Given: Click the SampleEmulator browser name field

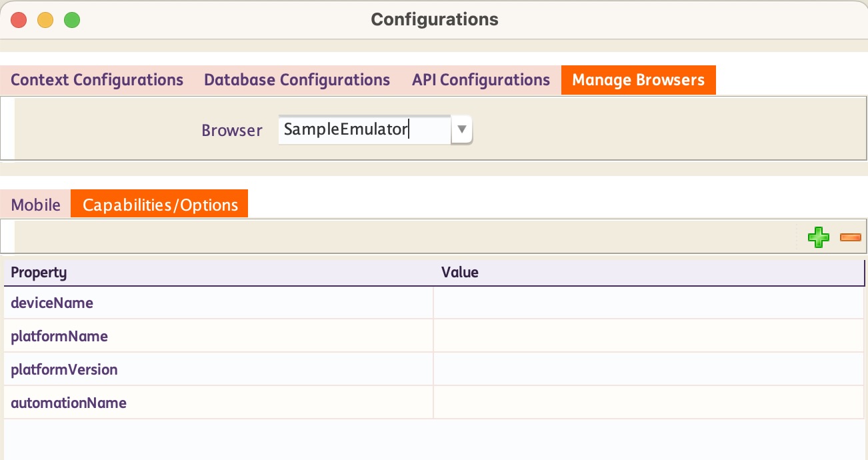Looking at the screenshot, I should 363,129.
